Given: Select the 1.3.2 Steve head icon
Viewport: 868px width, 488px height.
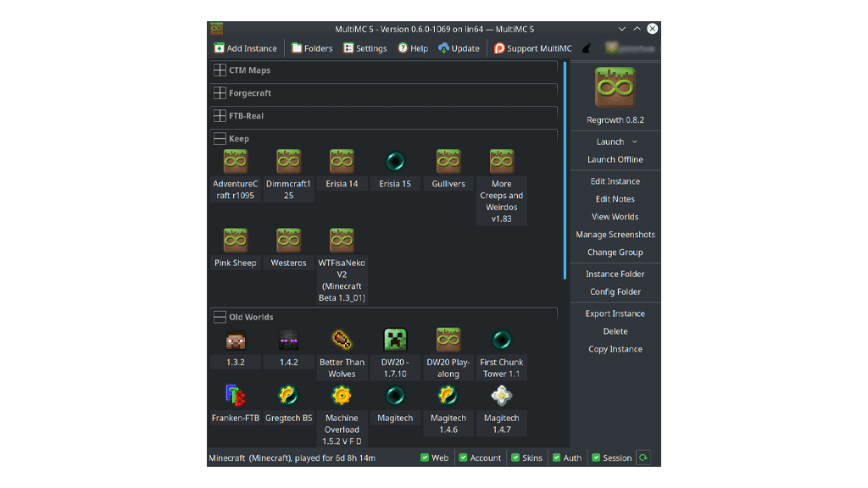Looking at the screenshot, I should coord(236,341).
